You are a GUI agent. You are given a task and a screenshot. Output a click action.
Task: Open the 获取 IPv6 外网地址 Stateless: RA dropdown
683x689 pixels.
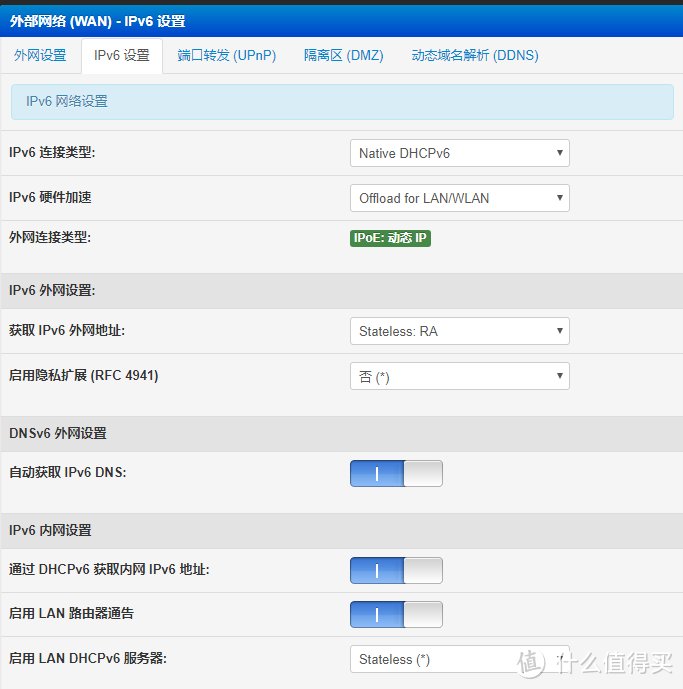(x=460, y=331)
